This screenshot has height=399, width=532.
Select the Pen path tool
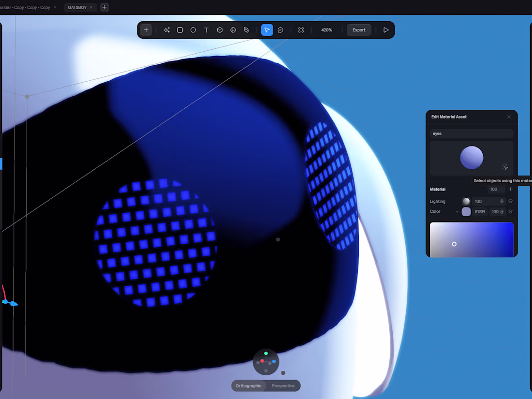tap(246, 30)
